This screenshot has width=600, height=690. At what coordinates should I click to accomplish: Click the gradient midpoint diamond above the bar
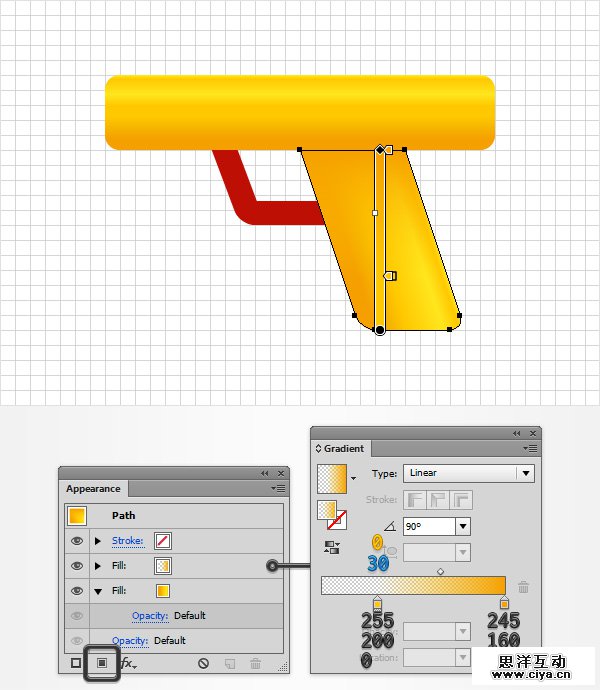tap(440, 572)
